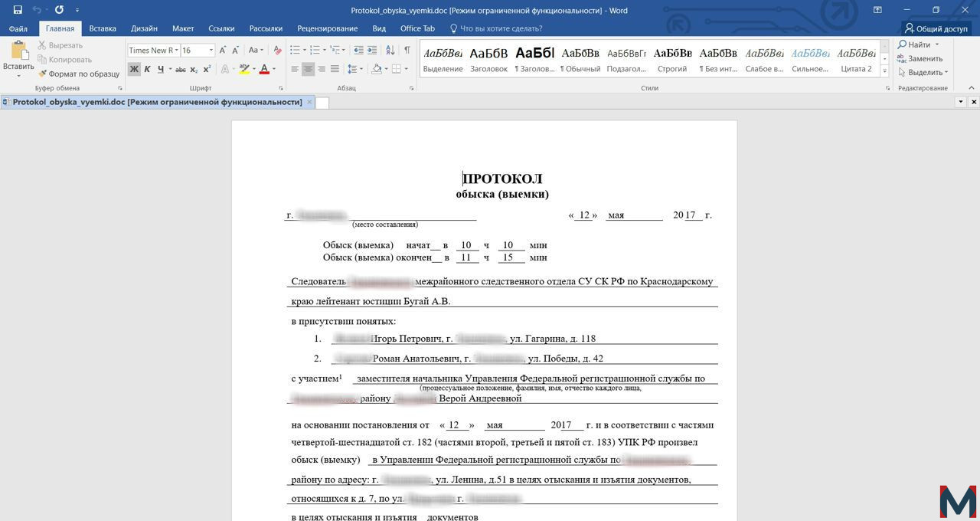This screenshot has height=521, width=980.
Task: Align the paragraph to the left
Action: point(295,69)
